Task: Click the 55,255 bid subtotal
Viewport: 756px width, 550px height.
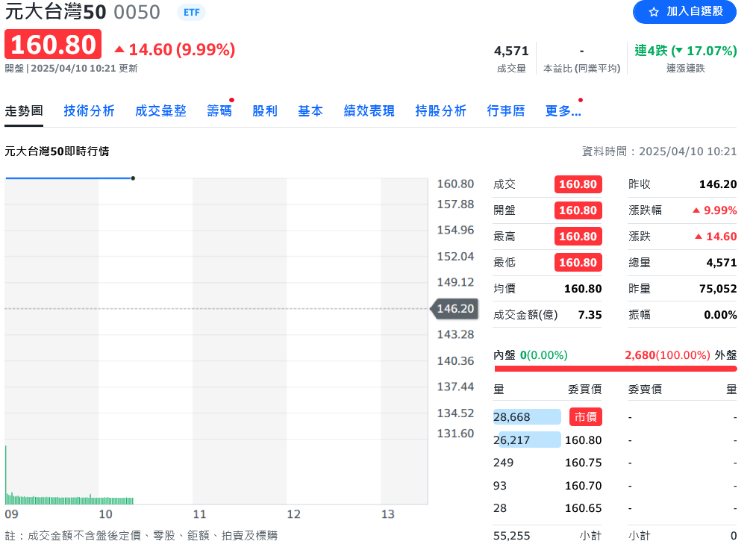Action: [511, 536]
